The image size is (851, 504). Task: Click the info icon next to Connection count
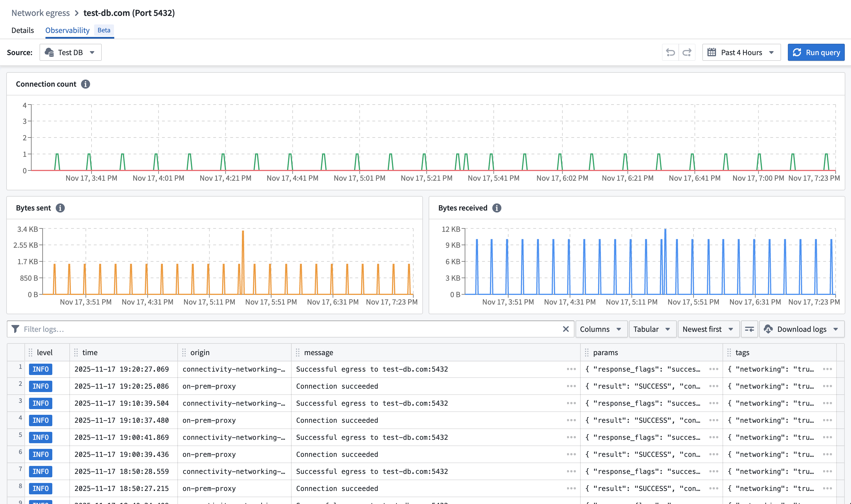(x=86, y=84)
